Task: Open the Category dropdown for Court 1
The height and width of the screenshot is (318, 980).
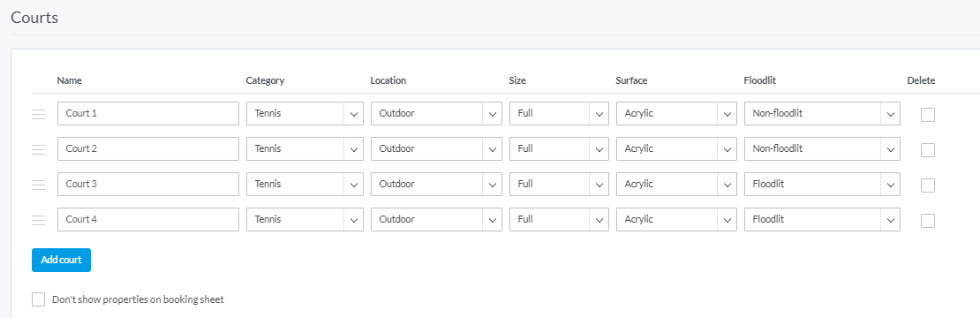Action: coord(305,114)
